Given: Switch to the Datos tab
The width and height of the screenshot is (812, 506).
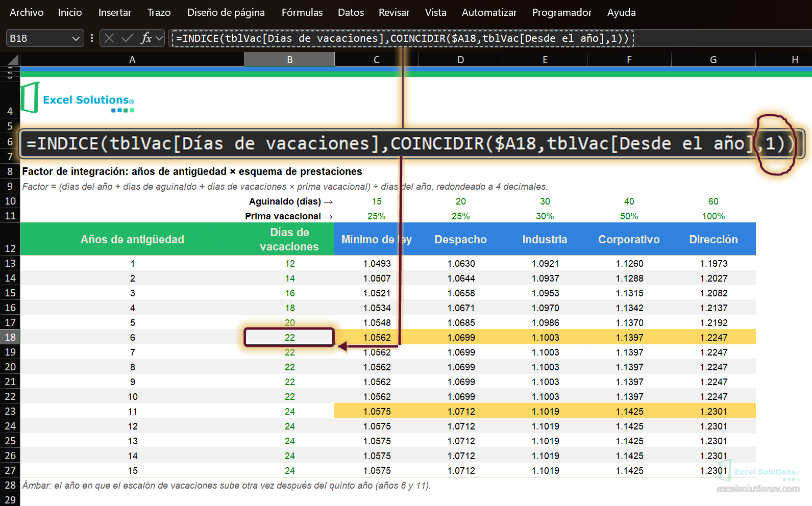Looking at the screenshot, I should pyautogui.click(x=351, y=12).
